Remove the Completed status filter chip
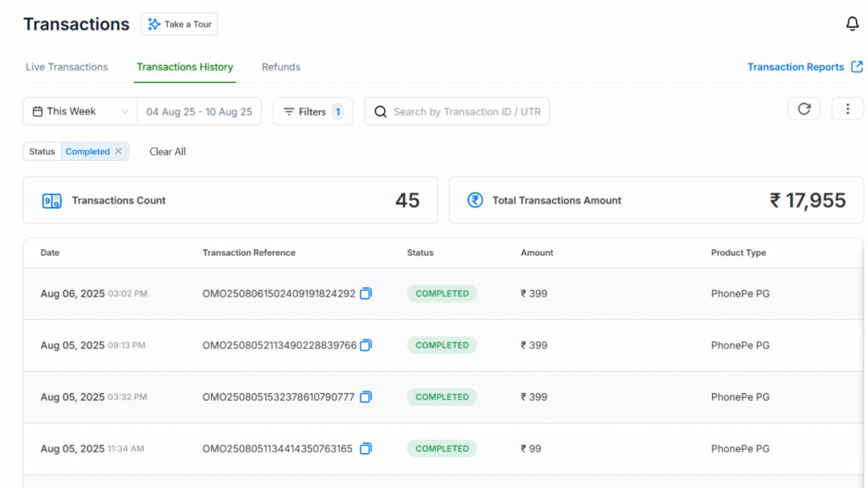The height and width of the screenshot is (488, 868). point(119,152)
